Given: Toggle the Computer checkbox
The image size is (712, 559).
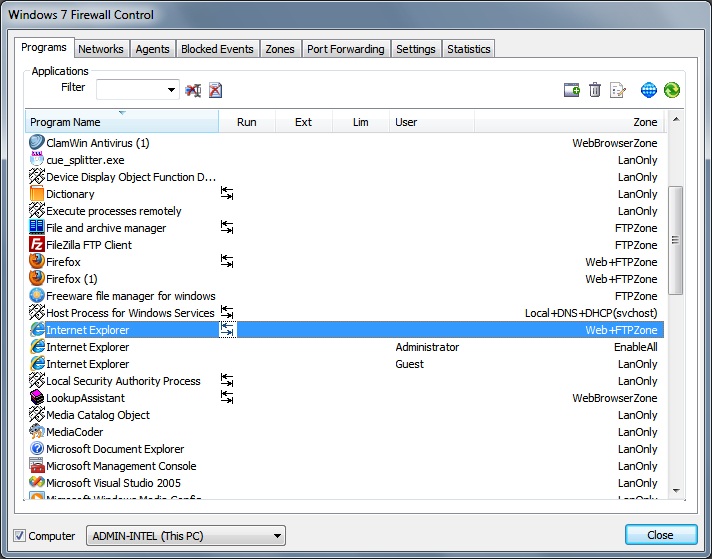Looking at the screenshot, I should click(x=20, y=536).
